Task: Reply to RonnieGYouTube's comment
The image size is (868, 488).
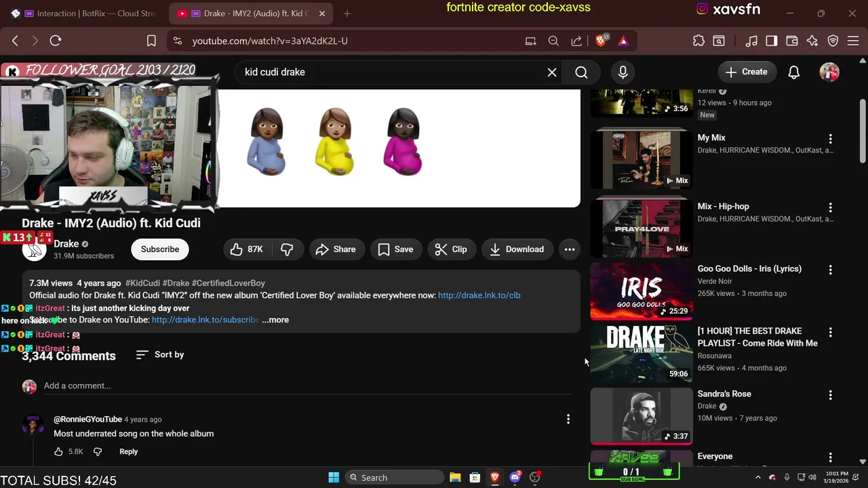Action: (128, 451)
